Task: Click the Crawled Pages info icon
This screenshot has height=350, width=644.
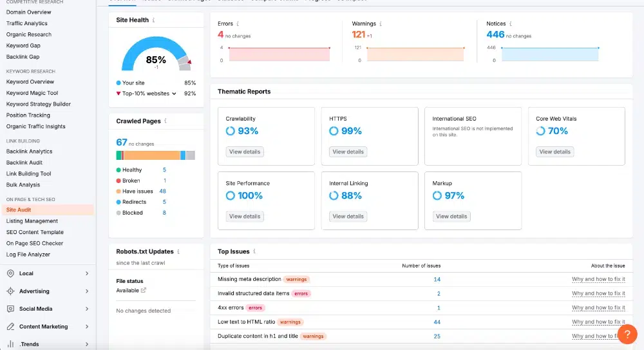Action: coord(166,121)
